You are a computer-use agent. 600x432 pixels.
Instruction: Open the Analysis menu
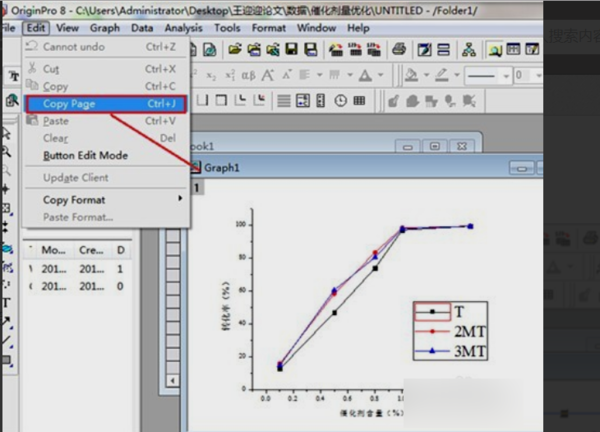point(183,28)
